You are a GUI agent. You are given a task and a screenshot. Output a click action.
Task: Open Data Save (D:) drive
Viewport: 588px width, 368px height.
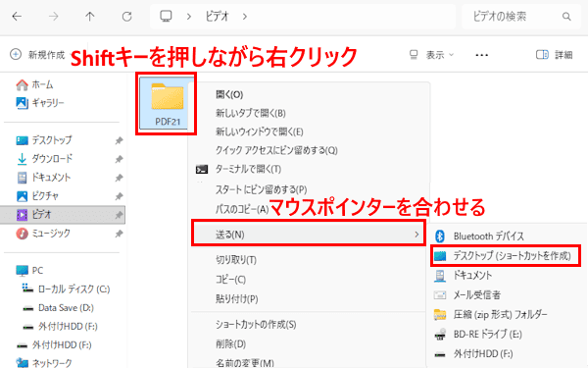coord(58,308)
